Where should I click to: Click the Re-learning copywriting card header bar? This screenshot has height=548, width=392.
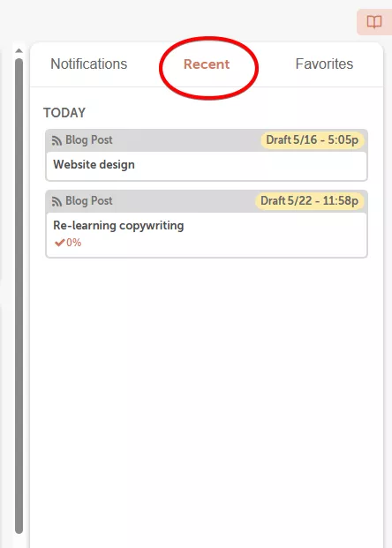click(207, 201)
